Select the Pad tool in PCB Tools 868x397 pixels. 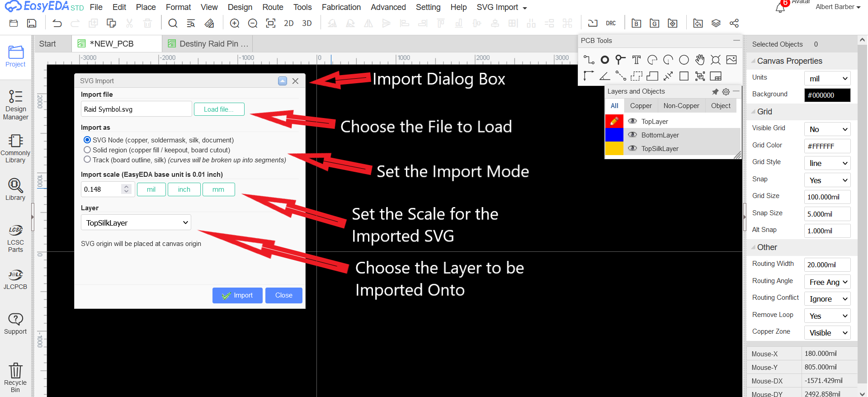point(604,60)
